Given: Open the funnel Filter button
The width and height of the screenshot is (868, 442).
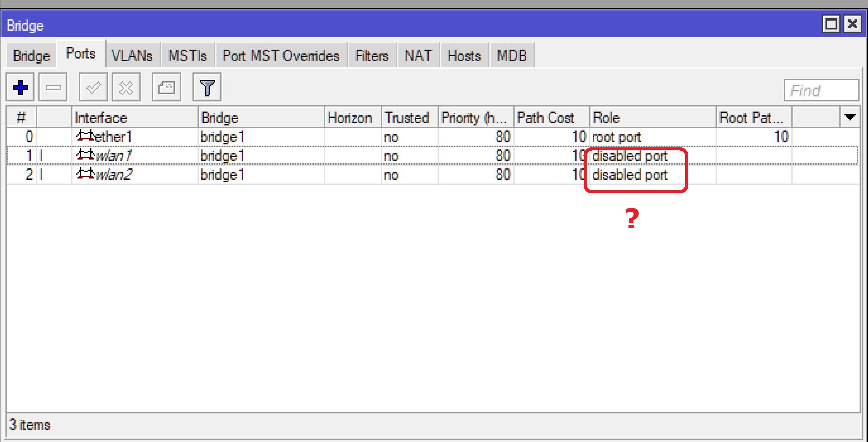Looking at the screenshot, I should 207,88.
